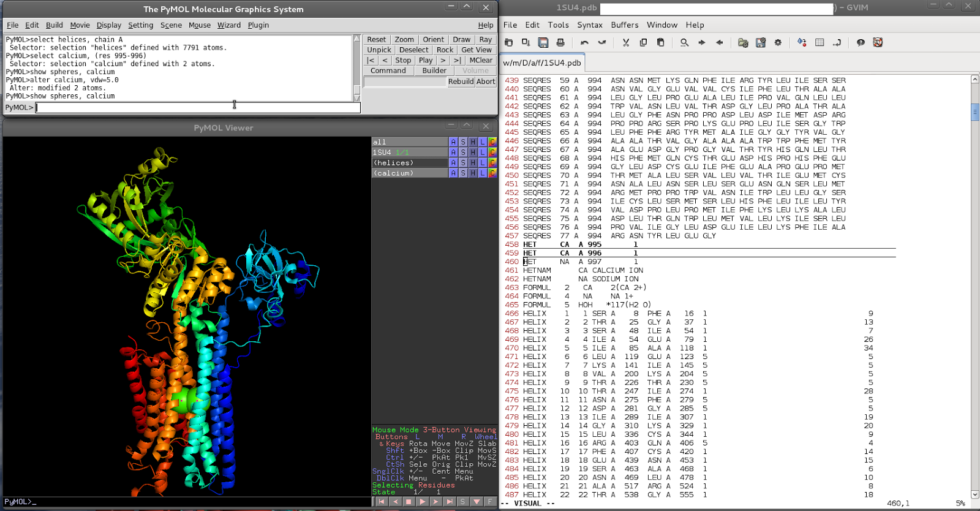Toggle all objects in PyMOL object list
The width and height of the screenshot is (980, 511).
410,142
